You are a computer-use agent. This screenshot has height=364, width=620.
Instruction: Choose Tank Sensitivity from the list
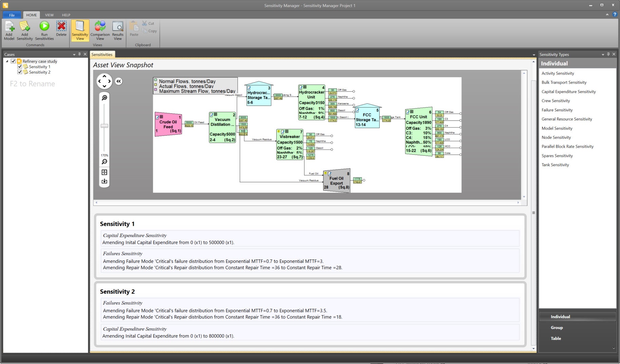(555, 165)
